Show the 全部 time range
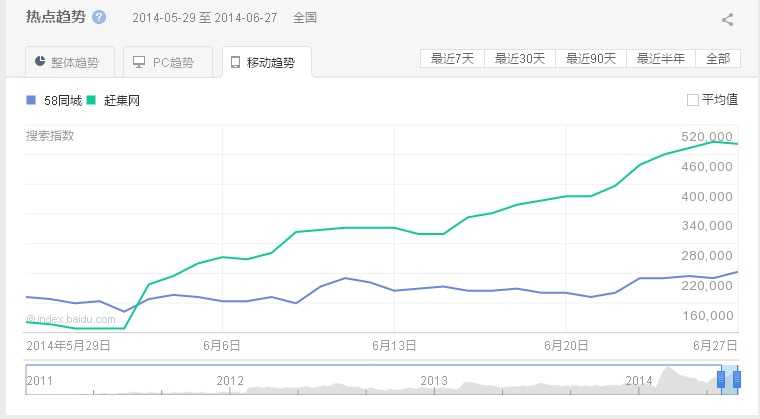Image resolution: width=760 pixels, height=419 pixels. click(x=718, y=58)
